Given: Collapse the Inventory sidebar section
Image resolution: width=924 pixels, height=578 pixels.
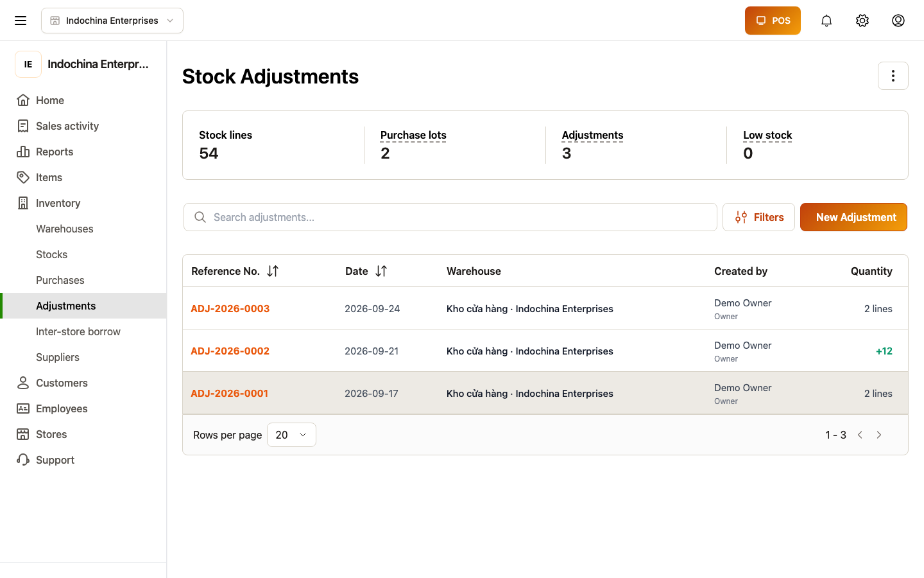Looking at the screenshot, I should [x=83, y=203].
